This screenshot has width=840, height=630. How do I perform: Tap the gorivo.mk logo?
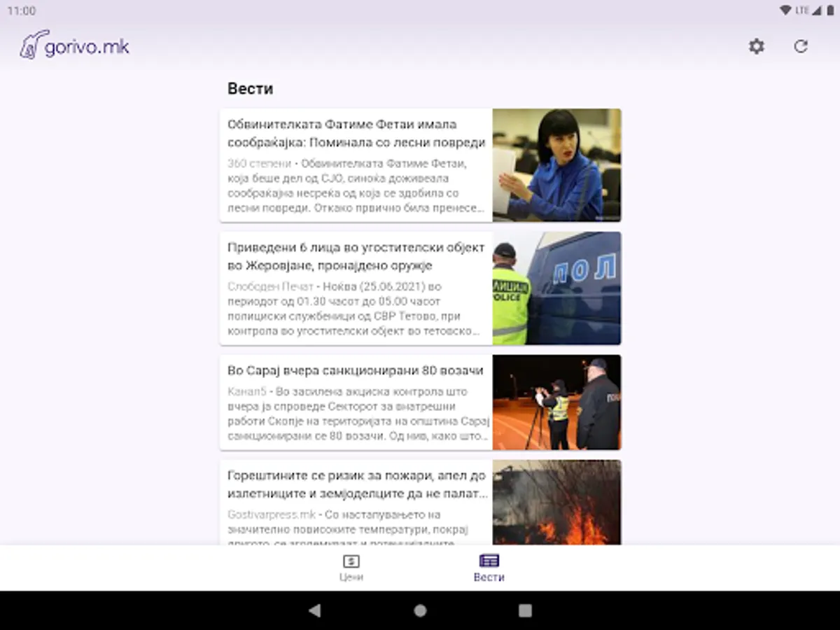click(x=74, y=45)
